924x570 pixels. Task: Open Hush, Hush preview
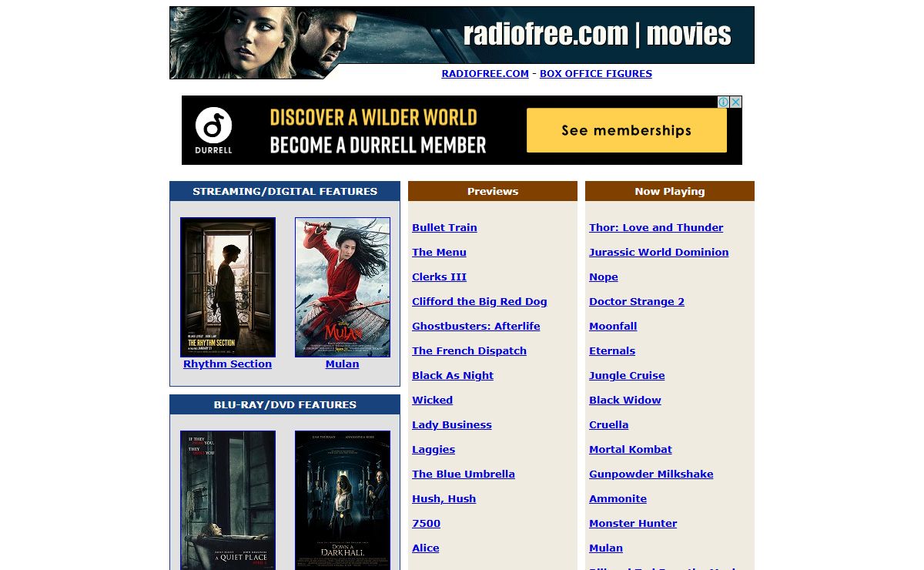(x=444, y=498)
